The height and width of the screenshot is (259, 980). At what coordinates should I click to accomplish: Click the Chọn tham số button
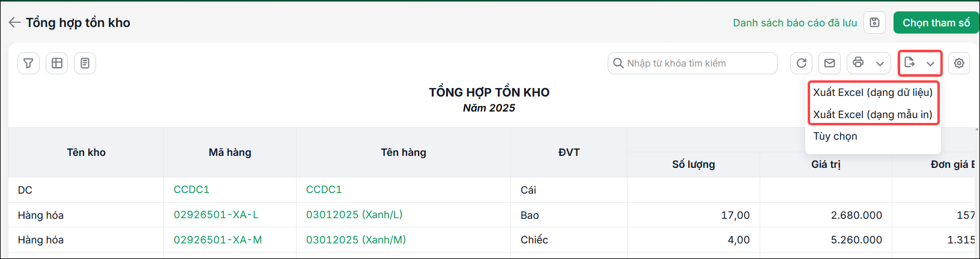tap(936, 23)
